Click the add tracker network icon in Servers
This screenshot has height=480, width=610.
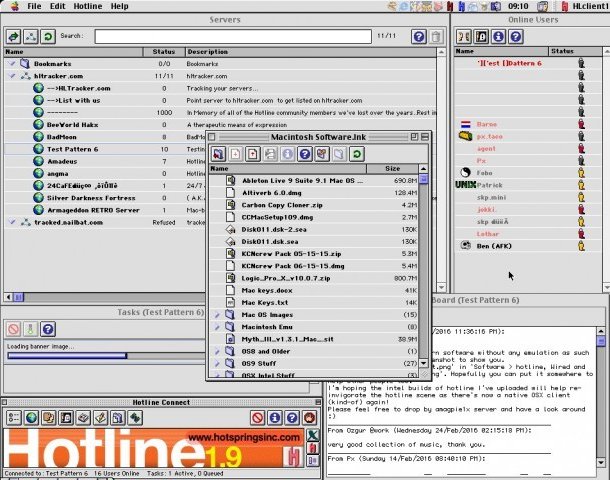[31, 37]
